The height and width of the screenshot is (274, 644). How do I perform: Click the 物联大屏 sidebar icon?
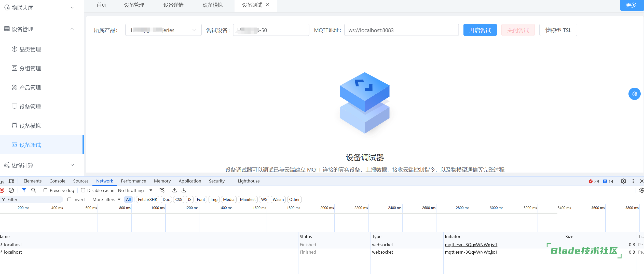click(x=7, y=8)
